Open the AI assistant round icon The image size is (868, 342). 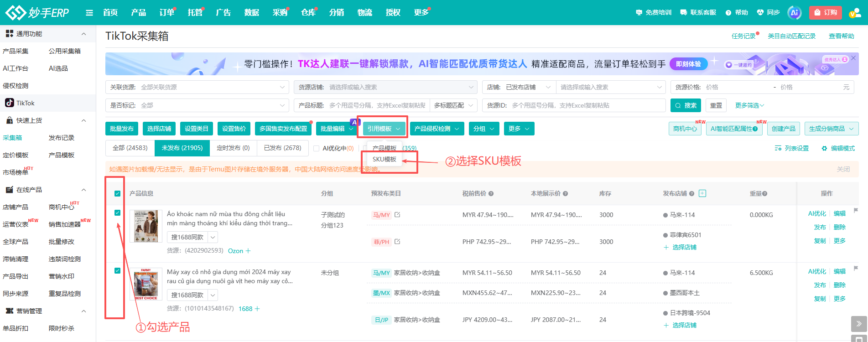pos(795,12)
